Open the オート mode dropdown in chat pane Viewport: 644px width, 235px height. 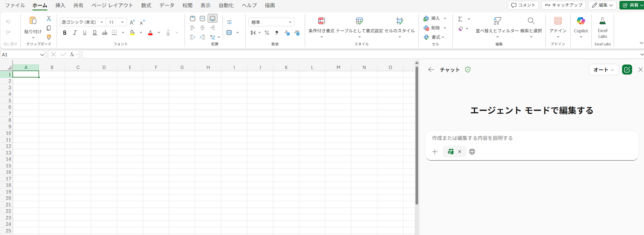click(604, 70)
